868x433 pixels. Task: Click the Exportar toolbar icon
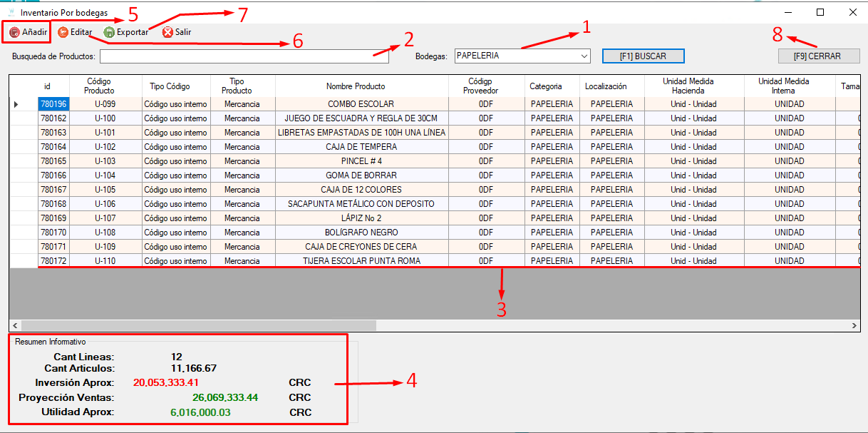pos(109,32)
